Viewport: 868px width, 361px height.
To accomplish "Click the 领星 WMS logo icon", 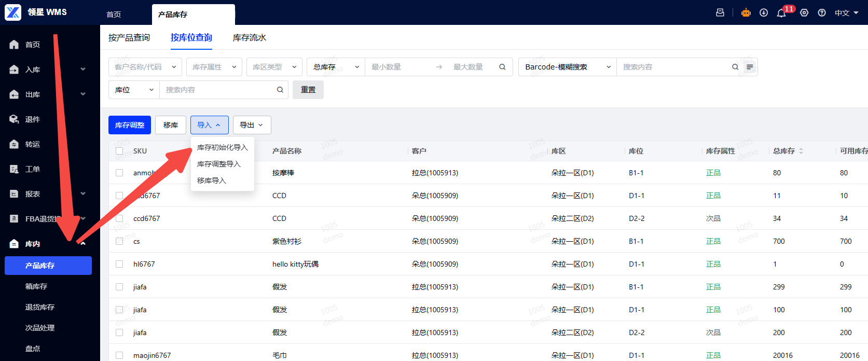I will [13, 12].
